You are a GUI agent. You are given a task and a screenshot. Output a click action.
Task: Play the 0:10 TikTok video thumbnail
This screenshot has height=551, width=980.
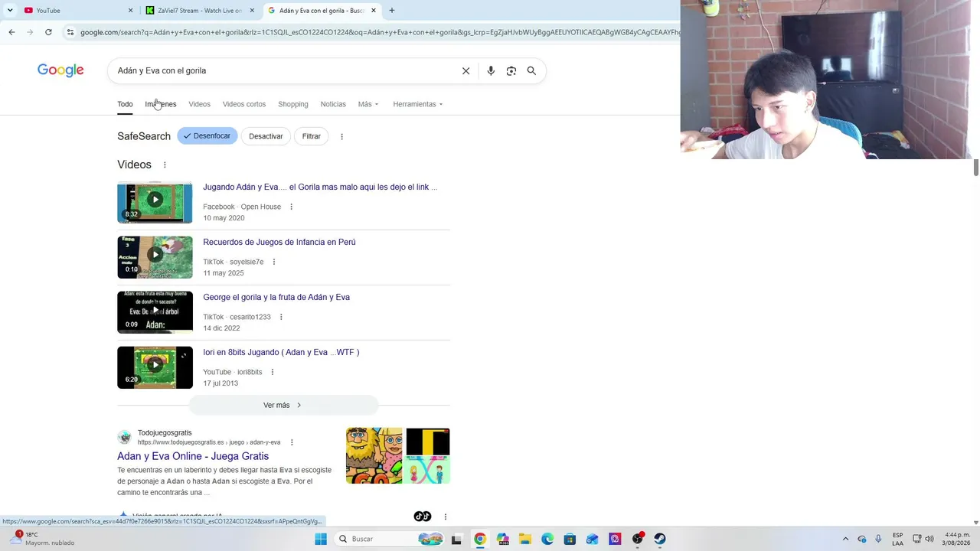[155, 257]
